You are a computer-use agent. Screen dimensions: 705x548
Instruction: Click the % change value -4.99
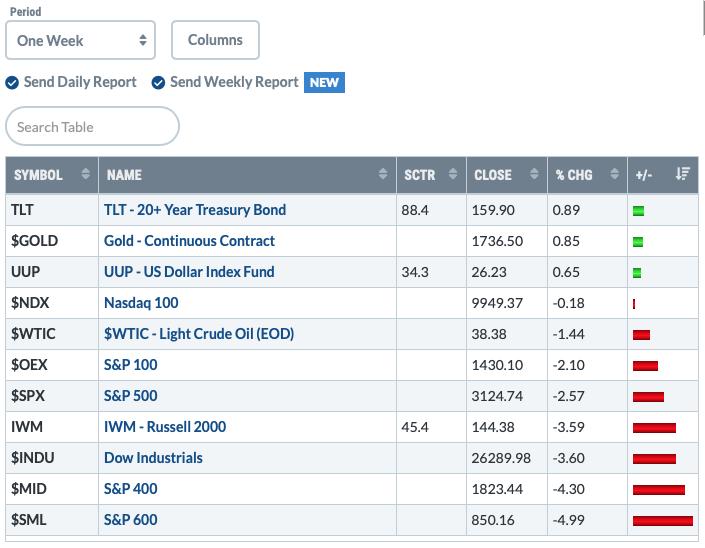click(x=568, y=520)
